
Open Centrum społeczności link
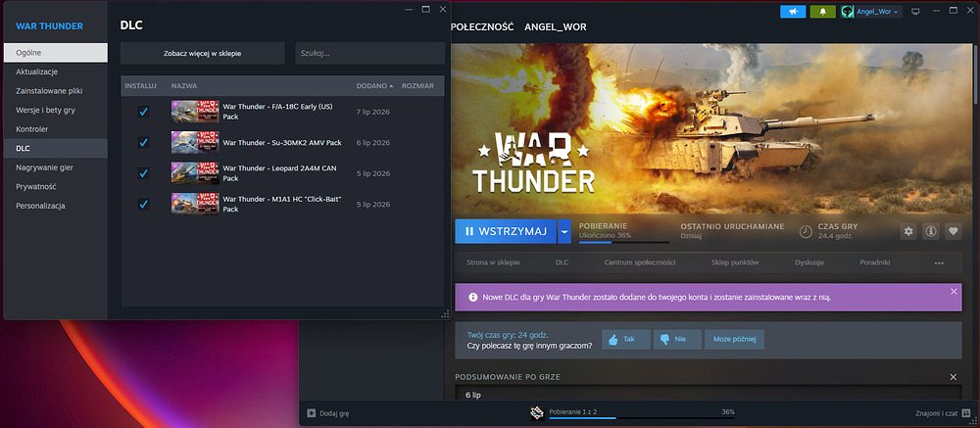pyautogui.click(x=640, y=262)
